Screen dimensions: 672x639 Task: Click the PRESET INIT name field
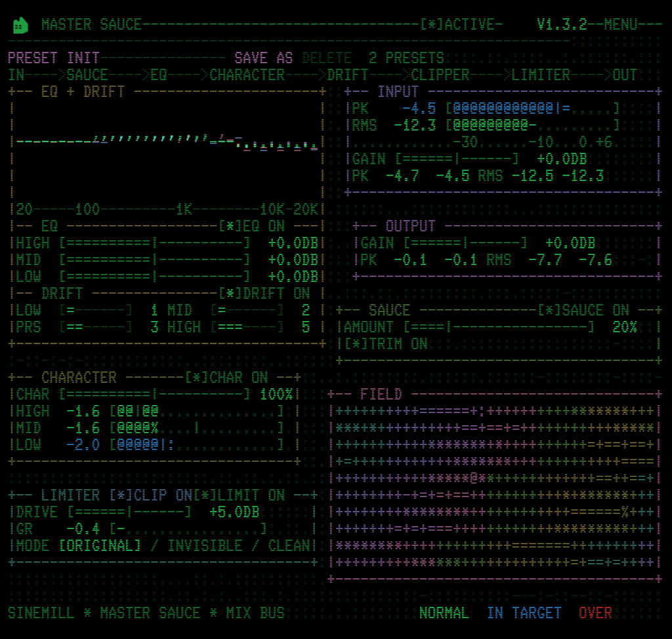click(x=54, y=58)
